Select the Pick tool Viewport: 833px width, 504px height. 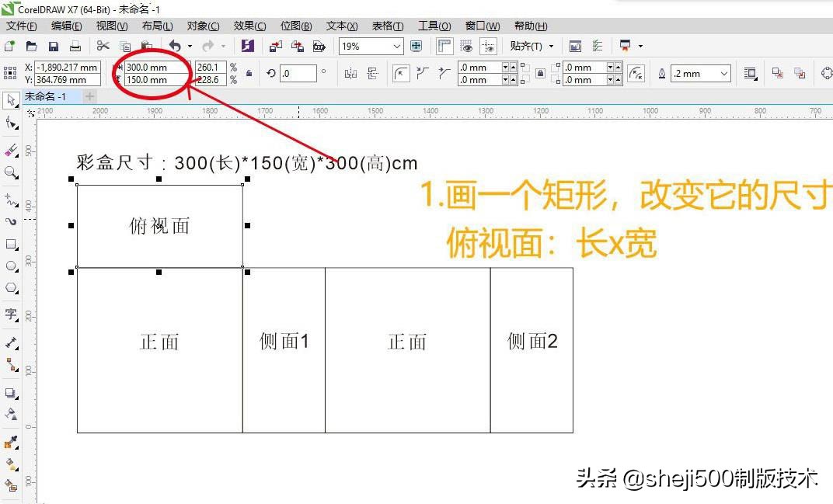tap(11, 100)
